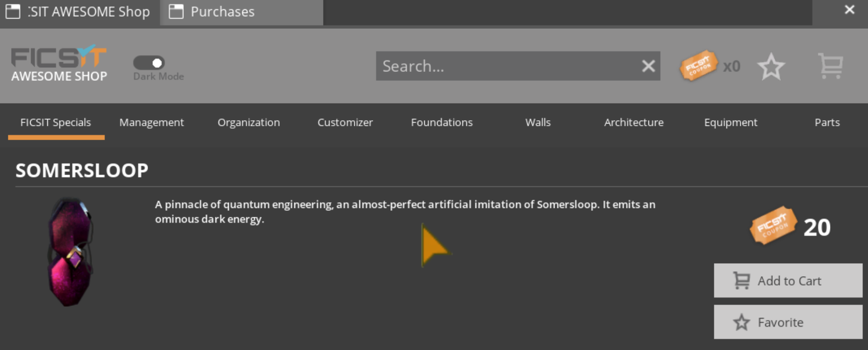Switch to the Purchases window tab
This screenshot has width=868, height=350.
coord(222,12)
